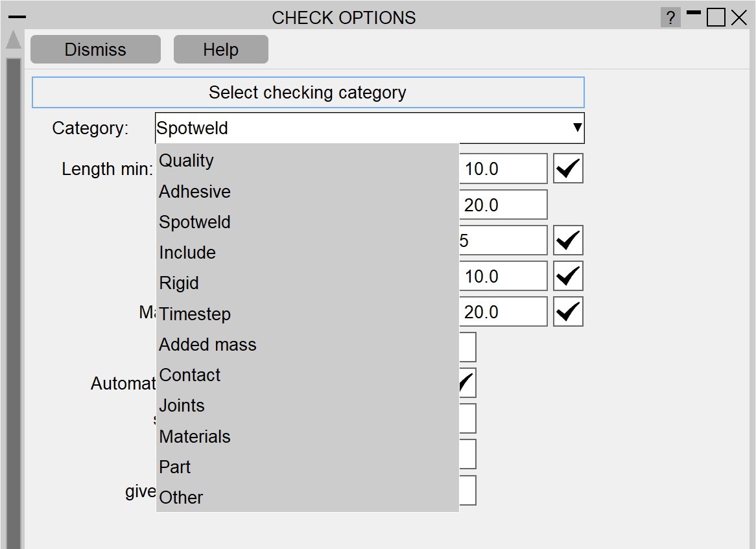The image size is (756, 549).
Task: Switch category to Materials
Action: point(307,436)
